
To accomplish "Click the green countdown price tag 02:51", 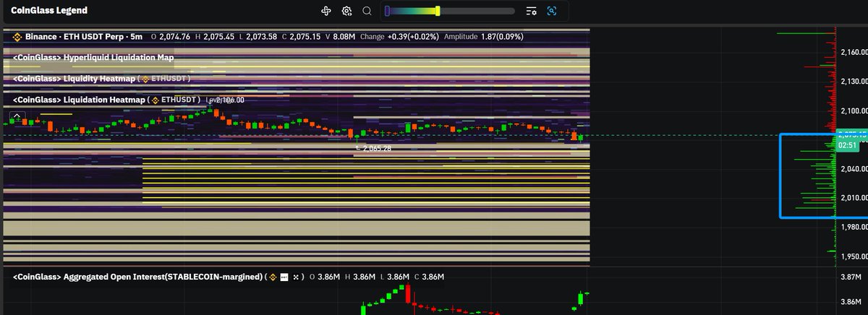I will tap(846, 145).
